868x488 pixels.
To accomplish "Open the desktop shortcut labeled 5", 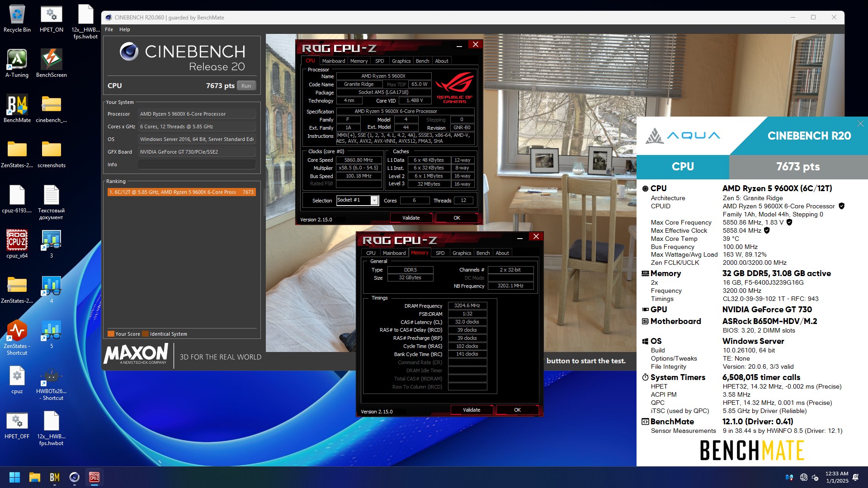I will pos(51,334).
